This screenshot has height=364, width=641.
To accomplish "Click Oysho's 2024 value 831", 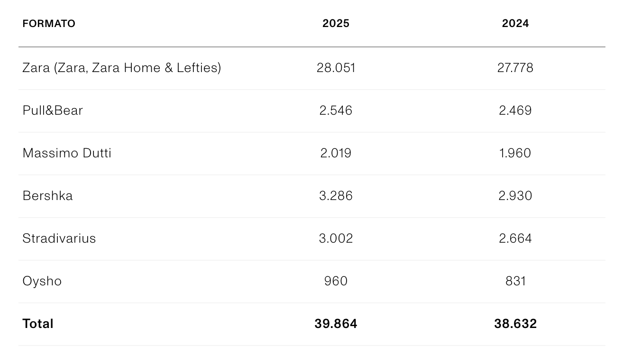I will [515, 281].
